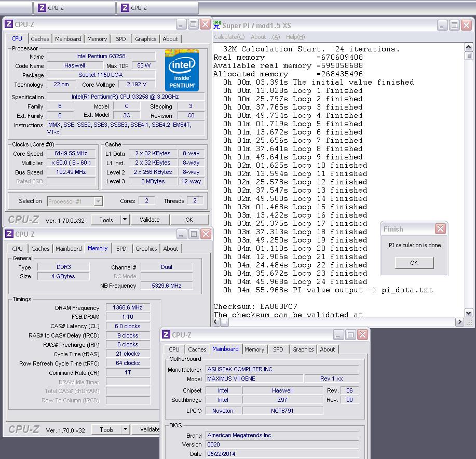Screen dimensions: 476x459
Task: Click the LPCIO chip NCT6791 field
Action: (282, 411)
